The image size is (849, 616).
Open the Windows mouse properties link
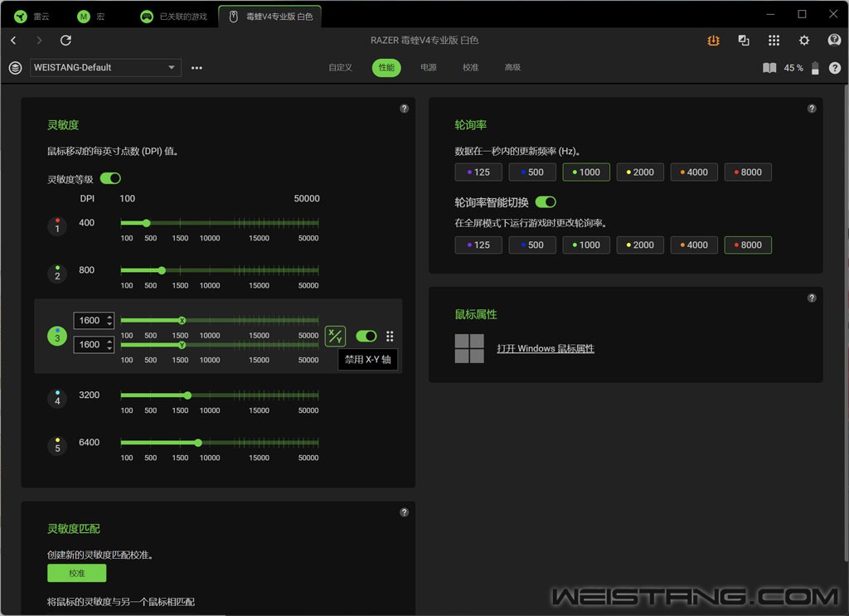point(545,349)
